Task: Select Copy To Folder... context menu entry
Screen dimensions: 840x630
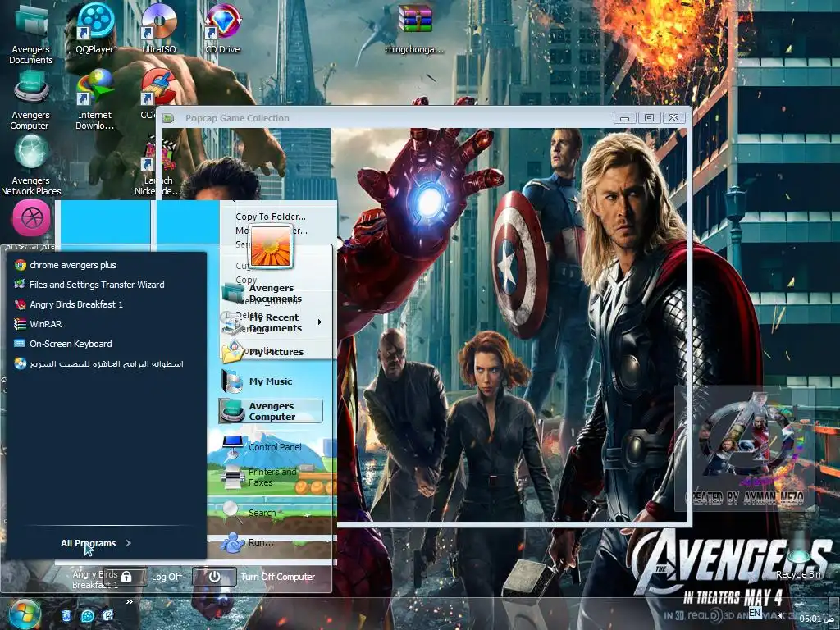Action: coord(271,217)
